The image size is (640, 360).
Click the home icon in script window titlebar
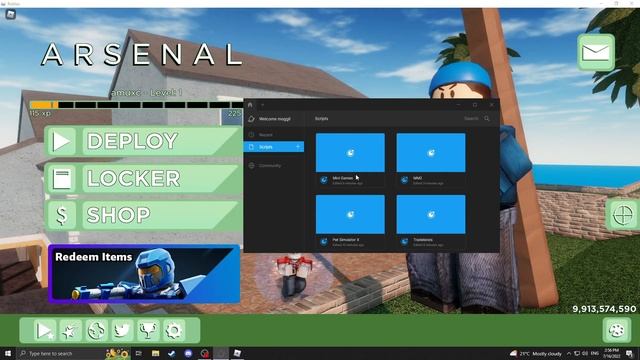[x=250, y=105]
